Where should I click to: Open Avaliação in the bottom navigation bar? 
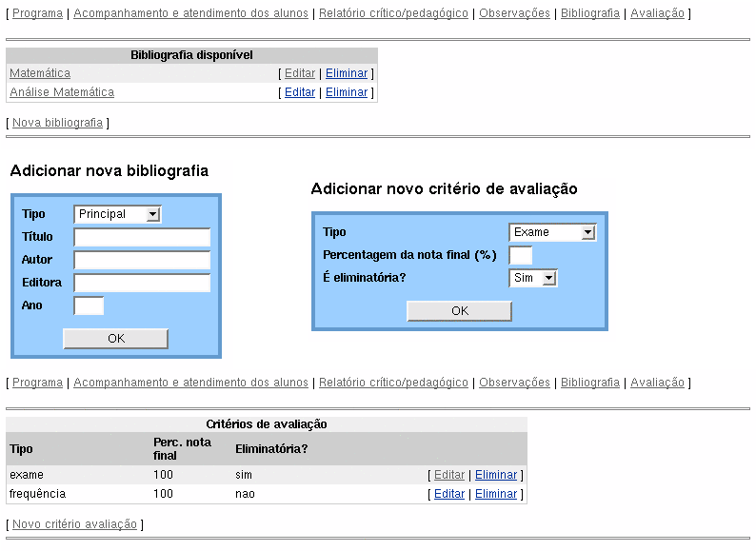tap(657, 383)
